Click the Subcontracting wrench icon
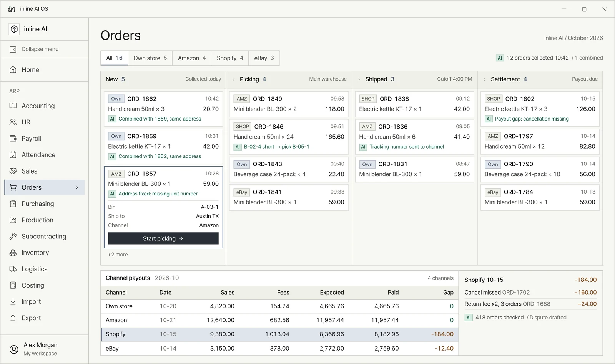Screen dimensions: 615x364 tap(13, 236)
